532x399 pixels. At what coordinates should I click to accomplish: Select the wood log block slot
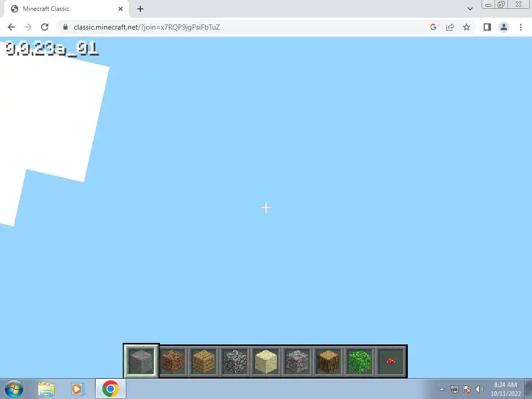tap(328, 361)
